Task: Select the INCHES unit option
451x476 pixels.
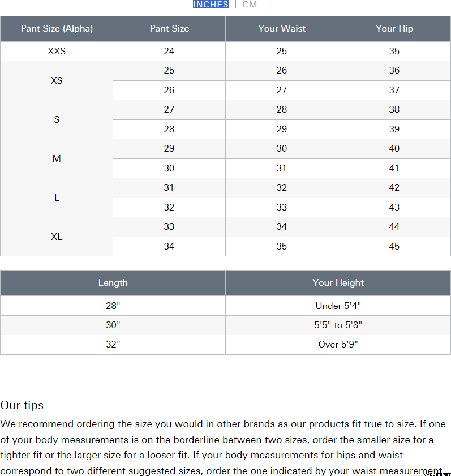Action: coord(211,5)
